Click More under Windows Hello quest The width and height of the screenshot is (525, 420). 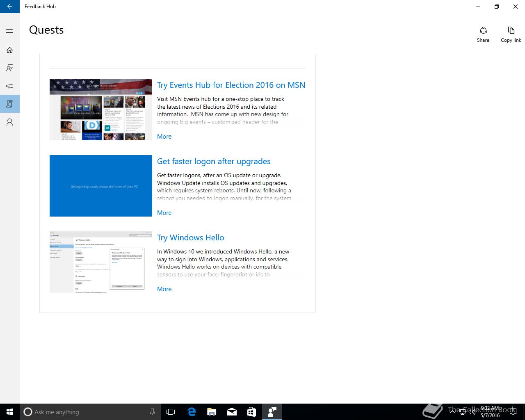[164, 289]
